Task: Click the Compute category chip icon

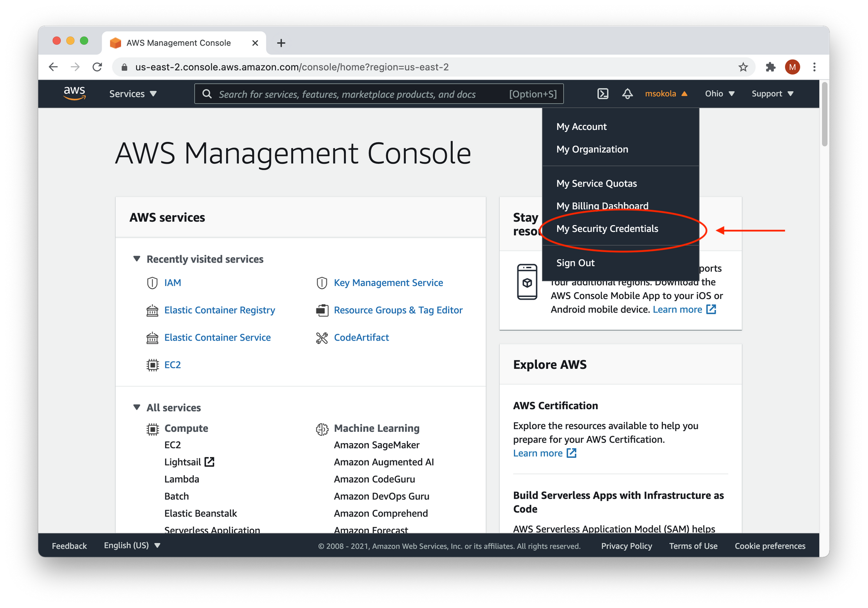Action: tap(152, 429)
